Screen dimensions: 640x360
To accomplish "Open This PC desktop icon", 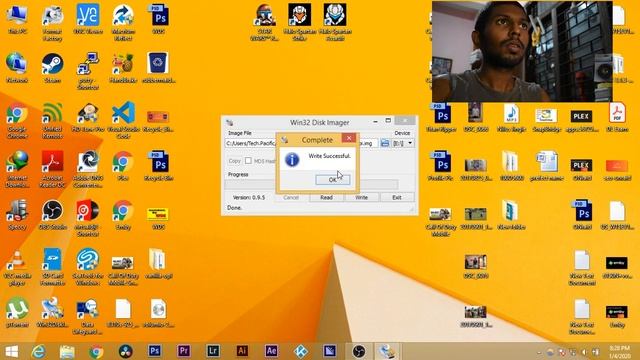I will tap(17, 19).
